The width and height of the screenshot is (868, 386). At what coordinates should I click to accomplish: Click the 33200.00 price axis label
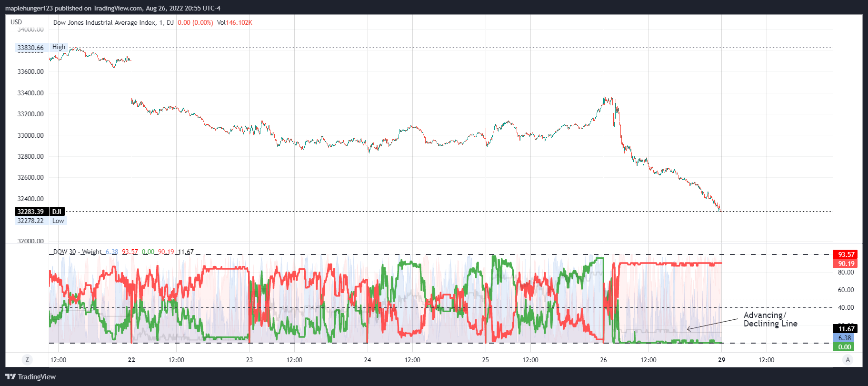tap(30, 114)
